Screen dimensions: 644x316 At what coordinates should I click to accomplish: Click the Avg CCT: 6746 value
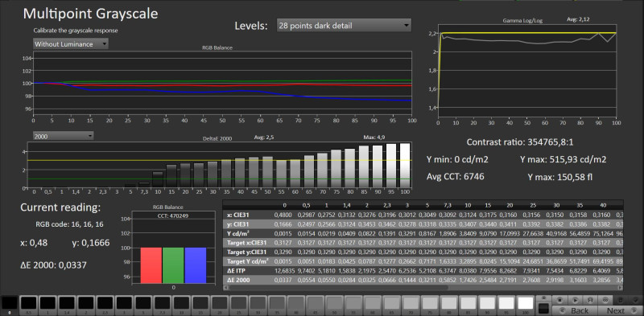pos(456,176)
